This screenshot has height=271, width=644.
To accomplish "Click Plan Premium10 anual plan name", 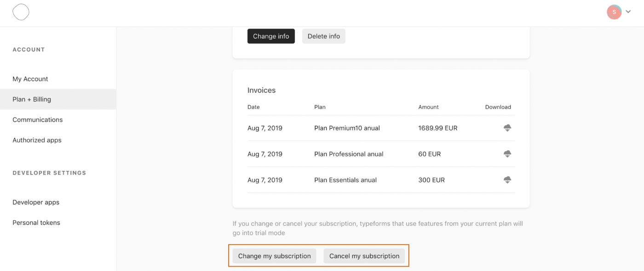I will coord(347,128).
